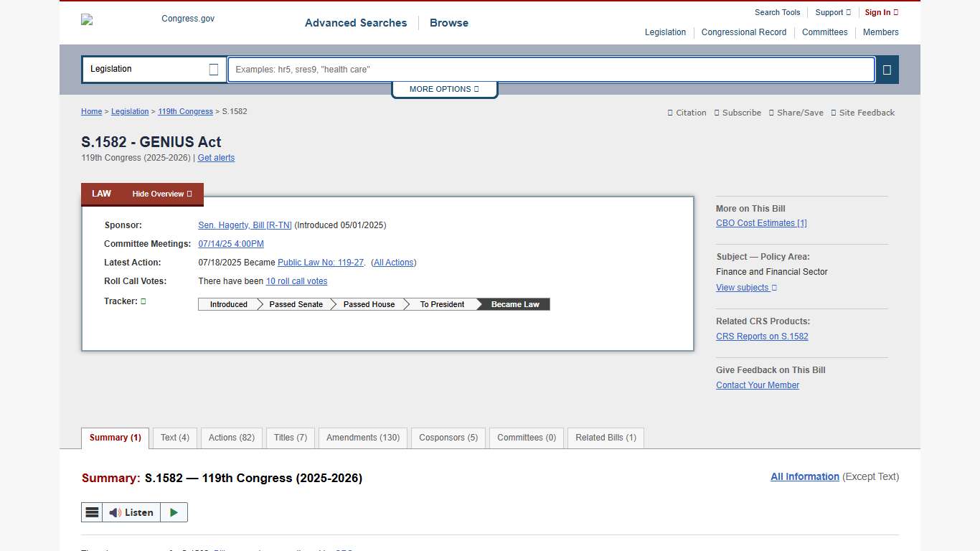Play the audio with the green play button
980x551 pixels.
click(x=173, y=512)
